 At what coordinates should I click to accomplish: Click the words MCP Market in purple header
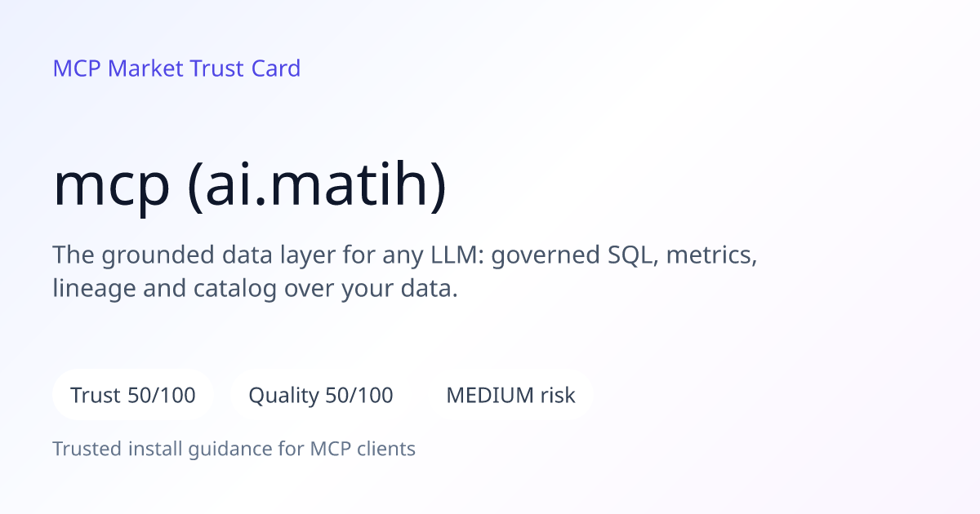(x=118, y=69)
